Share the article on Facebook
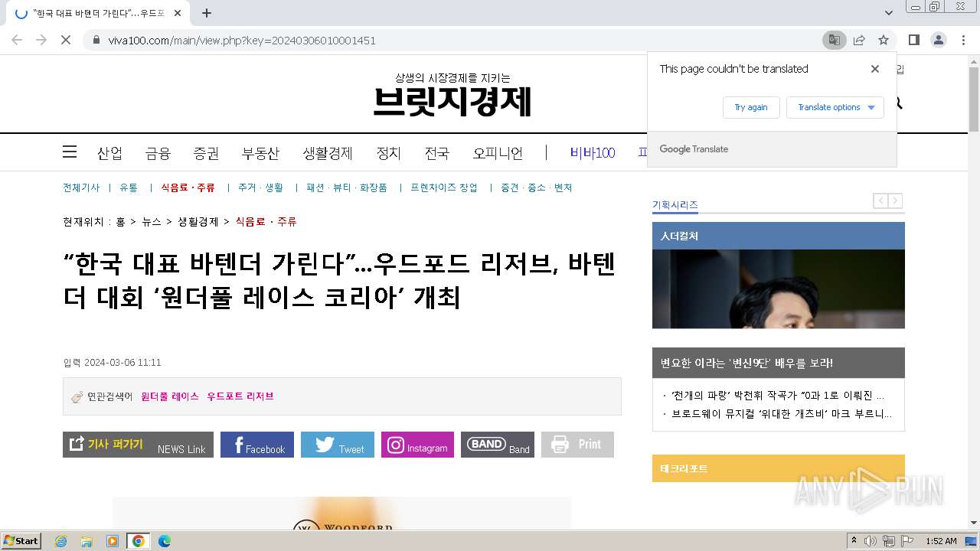This screenshot has height=551, width=980. click(x=257, y=445)
